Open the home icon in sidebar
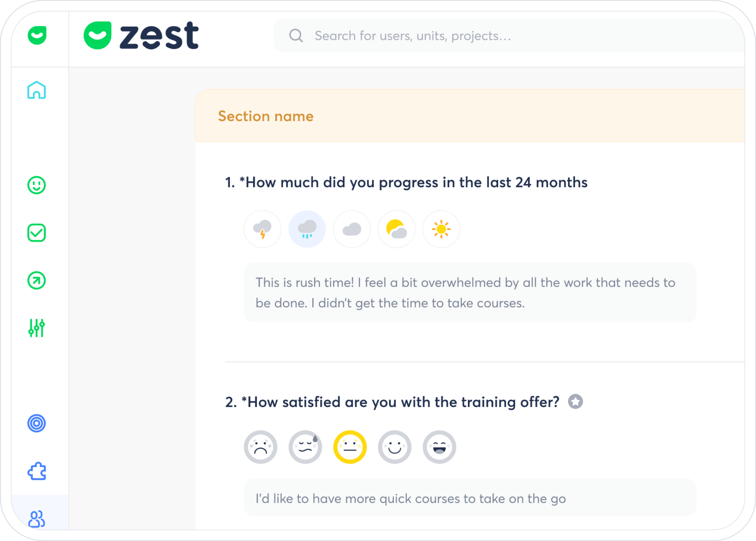The width and height of the screenshot is (756, 541). [37, 90]
